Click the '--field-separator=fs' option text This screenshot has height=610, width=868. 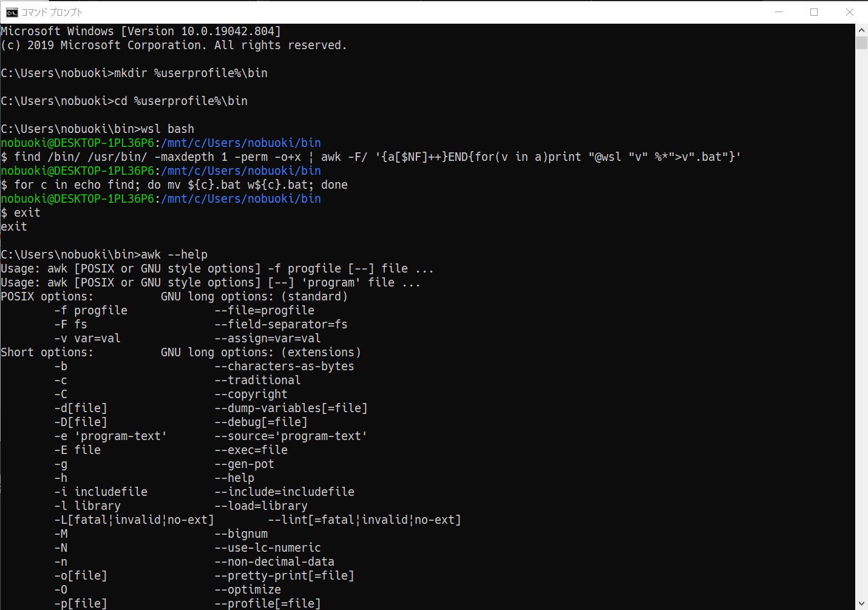click(x=280, y=324)
